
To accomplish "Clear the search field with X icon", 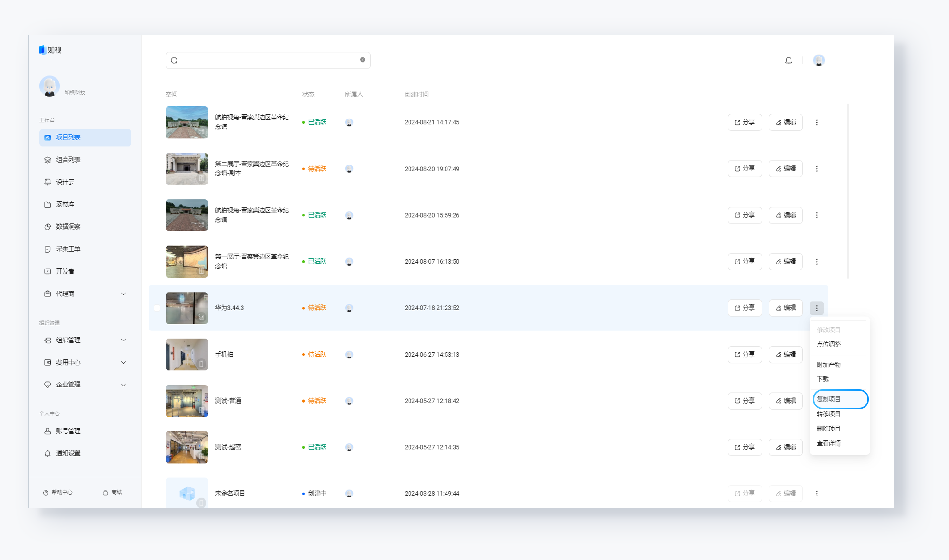I will point(363,60).
